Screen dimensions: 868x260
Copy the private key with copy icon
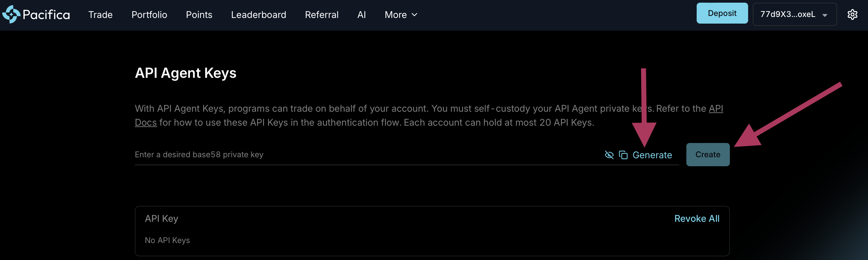[x=623, y=155]
